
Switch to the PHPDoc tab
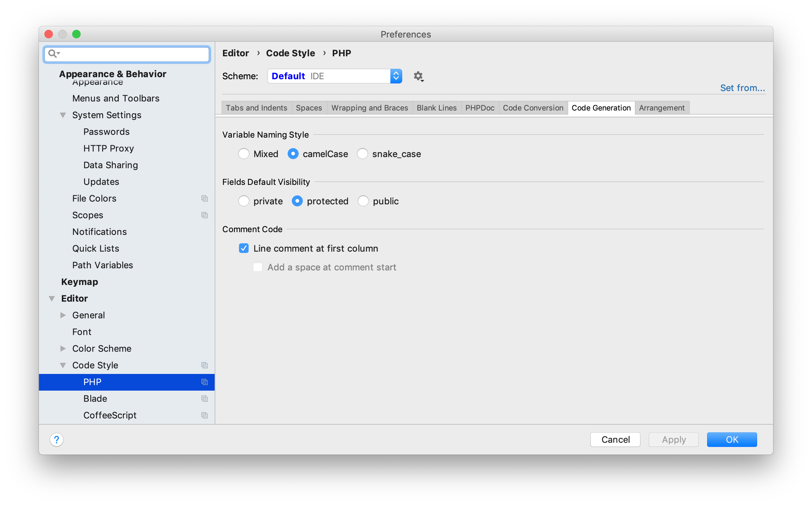[x=480, y=108]
